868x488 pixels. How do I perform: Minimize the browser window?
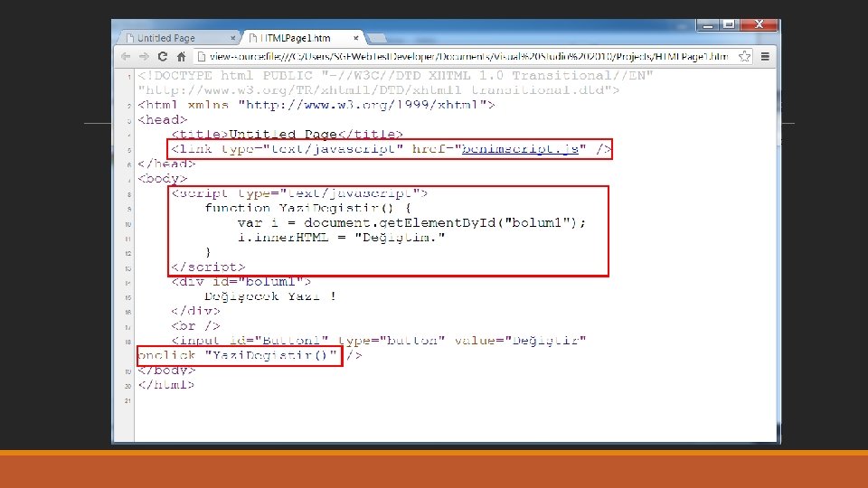[x=707, y=25]
